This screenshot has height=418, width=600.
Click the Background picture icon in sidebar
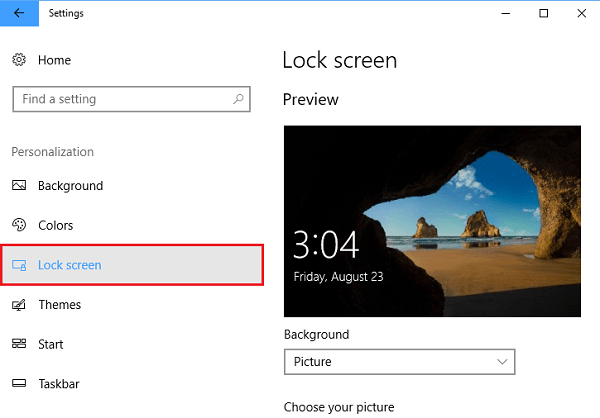pyautogui.click(x=19, y=186)
